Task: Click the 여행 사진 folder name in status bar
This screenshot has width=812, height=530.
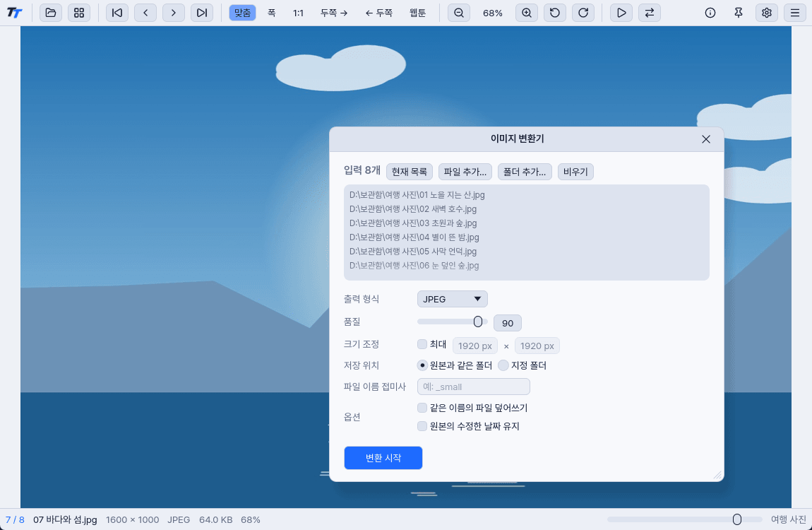Action: 788,519
